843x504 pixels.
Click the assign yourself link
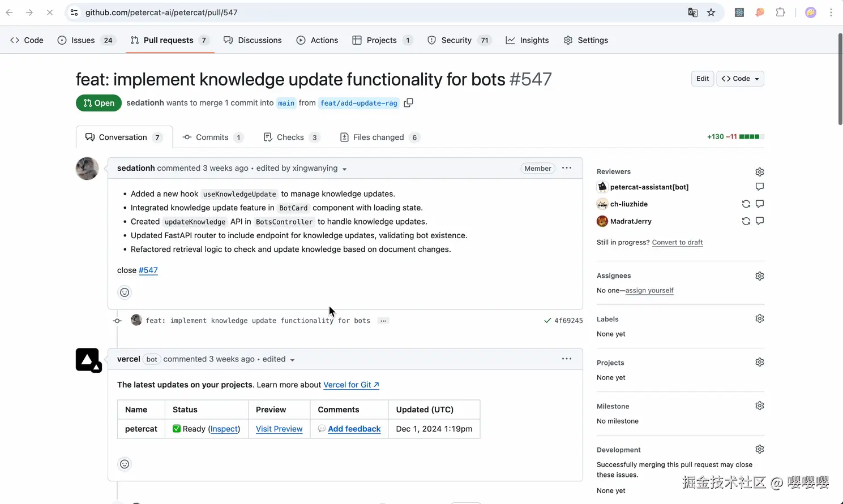pos(649,290)
